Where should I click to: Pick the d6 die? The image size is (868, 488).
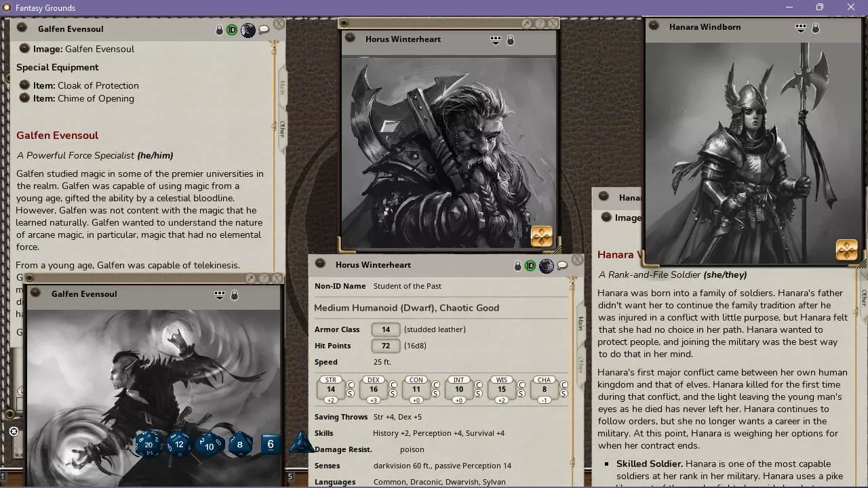pyautogui.click(x=270, y=445)
